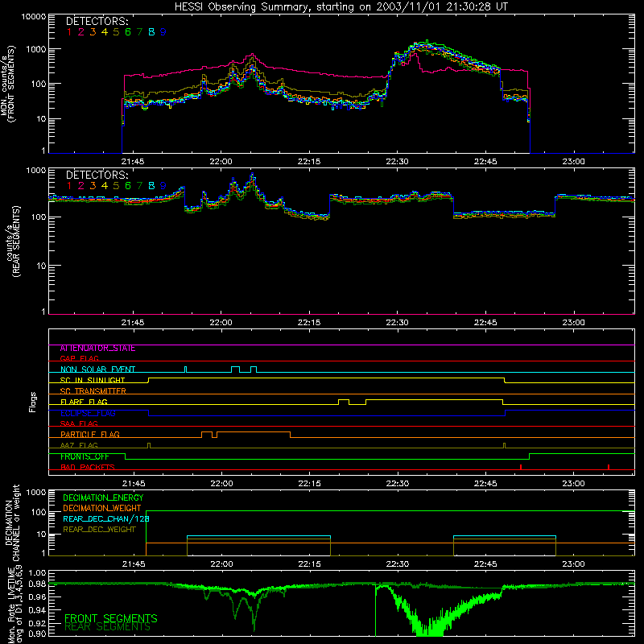Click the SC_IN_SUNLIGHT flag label
The height and width of the screenshot is (644, 644).
(93, 380)
